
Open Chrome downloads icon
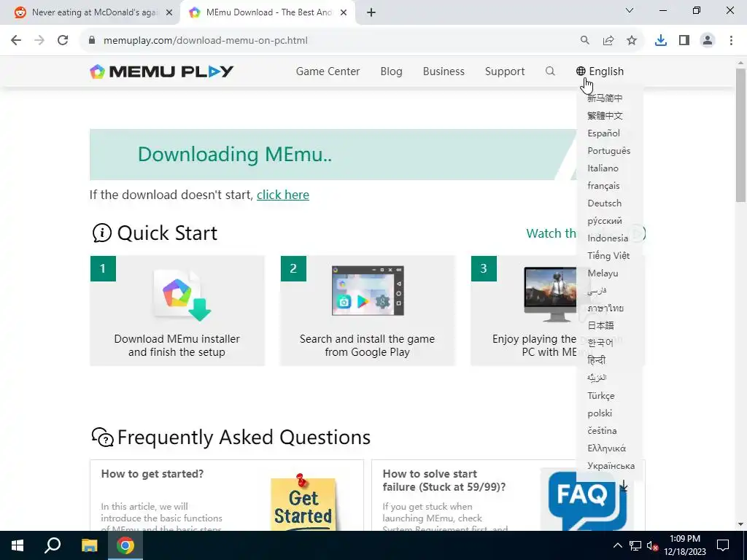click(661, 41)
